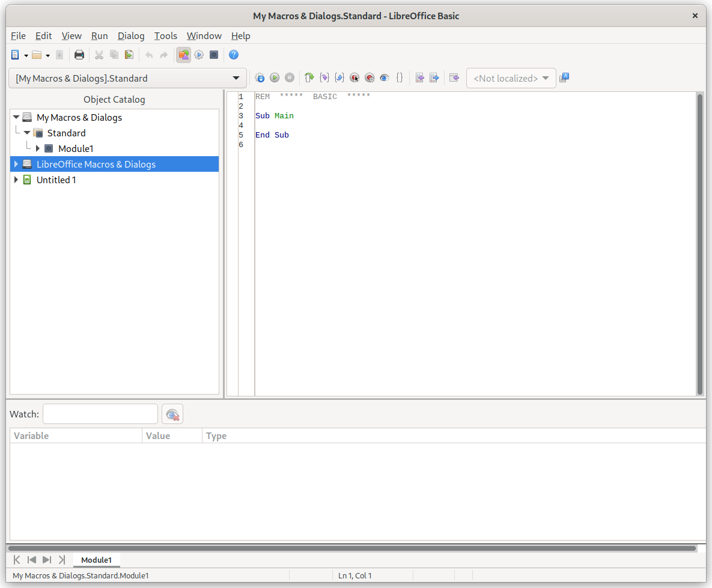Open the Select Macro gear icon
Image resolution: width=712 pixels, height=588 pixels.
pos(199,55)
